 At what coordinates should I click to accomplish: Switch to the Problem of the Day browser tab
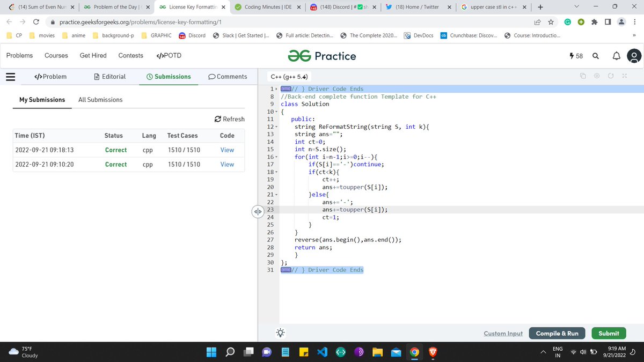click(x=116, y=7)
